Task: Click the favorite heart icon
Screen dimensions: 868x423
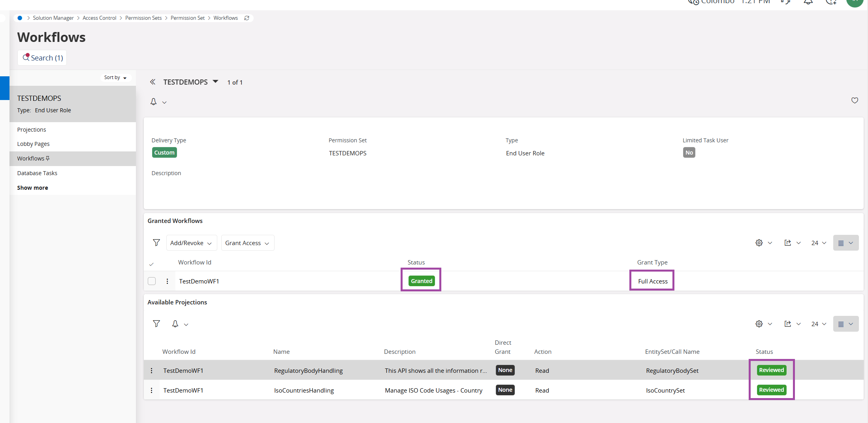Action: [854, 100]
